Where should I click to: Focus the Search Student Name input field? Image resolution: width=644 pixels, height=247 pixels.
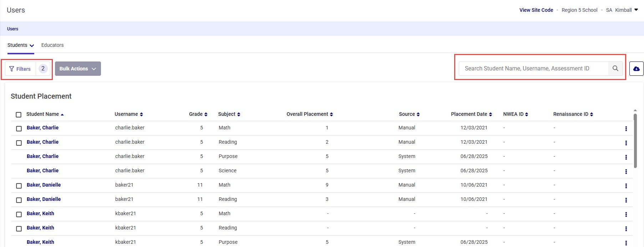(x=533, y=68)
